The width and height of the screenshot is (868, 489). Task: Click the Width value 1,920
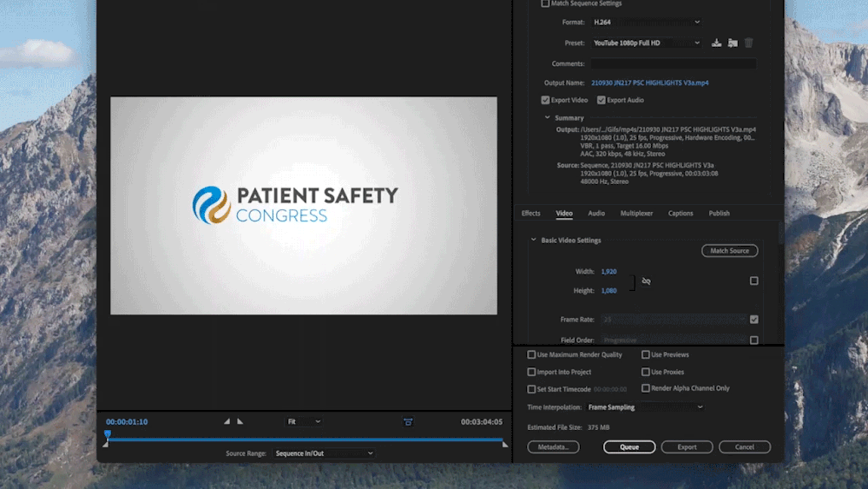609,271
